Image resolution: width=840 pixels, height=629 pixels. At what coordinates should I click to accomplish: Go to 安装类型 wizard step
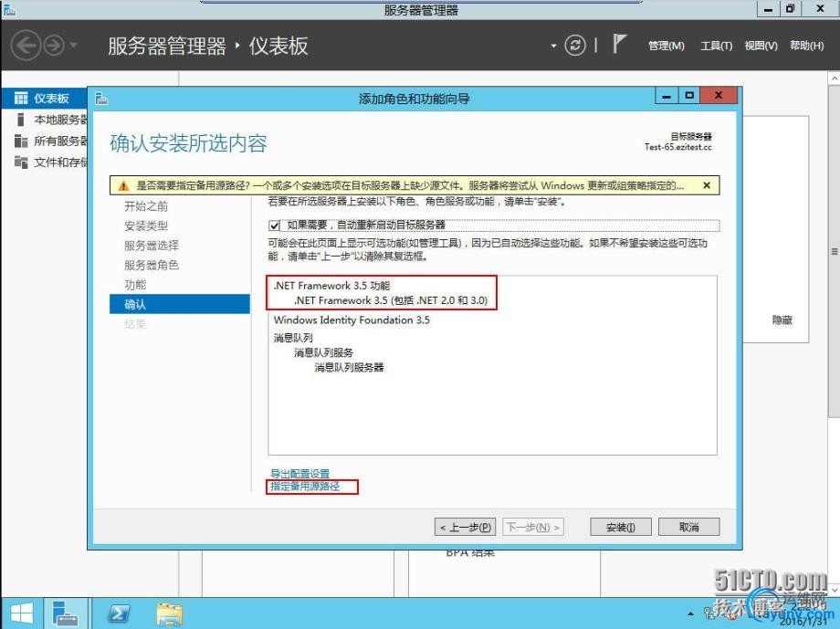coord(146,226)
